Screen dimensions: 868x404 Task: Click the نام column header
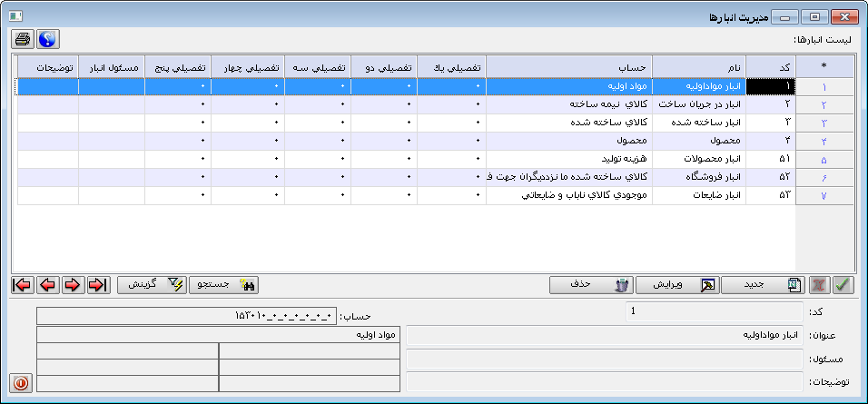pyautogui.click(x=697, y=67)
